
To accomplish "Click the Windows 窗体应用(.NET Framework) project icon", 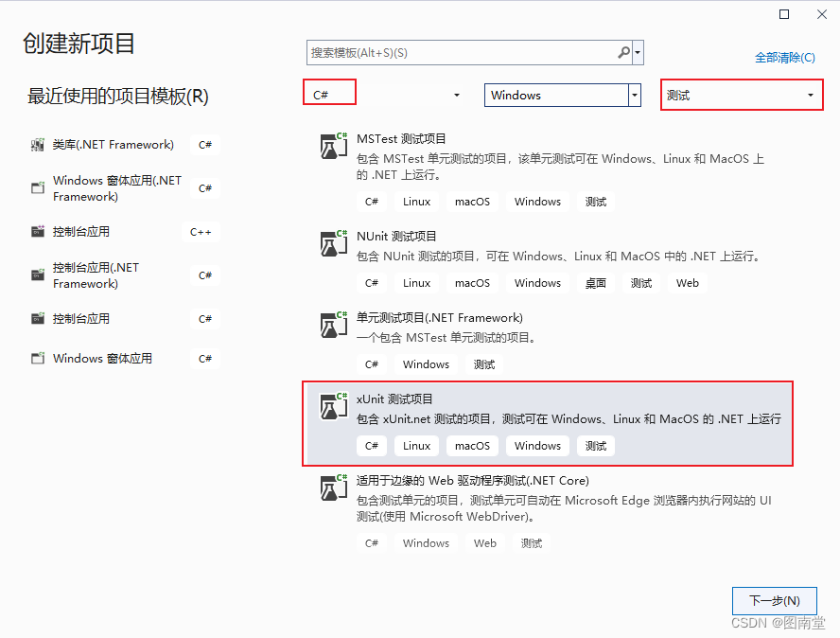I will click(36, 187).
